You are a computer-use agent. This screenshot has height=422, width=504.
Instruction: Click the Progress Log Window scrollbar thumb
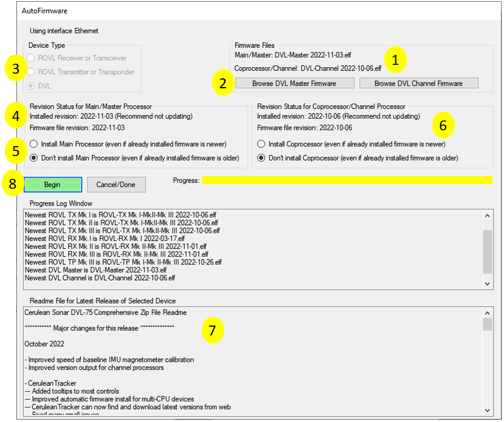[x=488, y=251]
